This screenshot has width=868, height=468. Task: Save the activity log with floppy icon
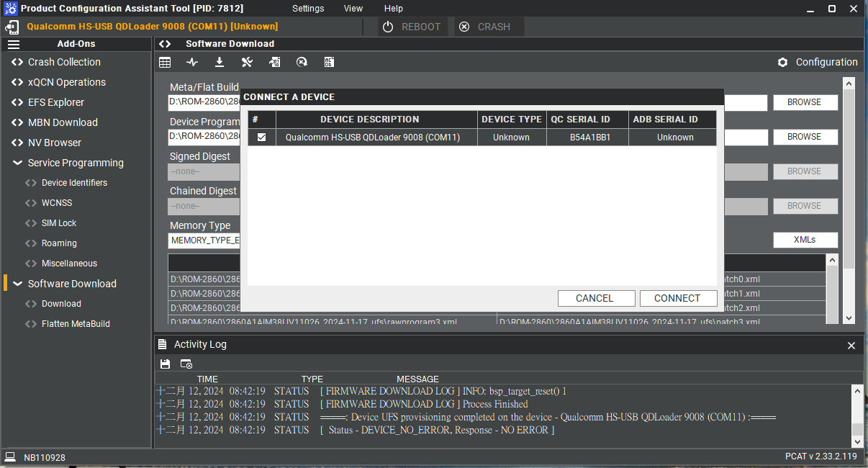click(x=166, y=364)
